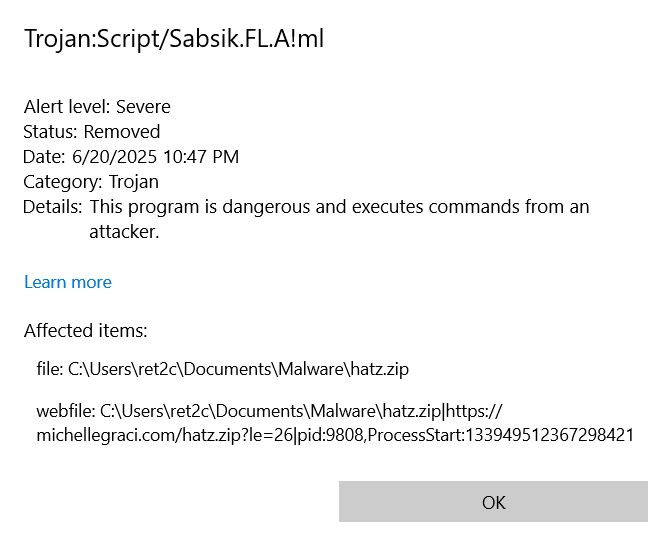Click the Trojan:Script/Sabsik.FL.A!ml threat title
The width and height of the screenshot is (671, 541).
point(174,39)
